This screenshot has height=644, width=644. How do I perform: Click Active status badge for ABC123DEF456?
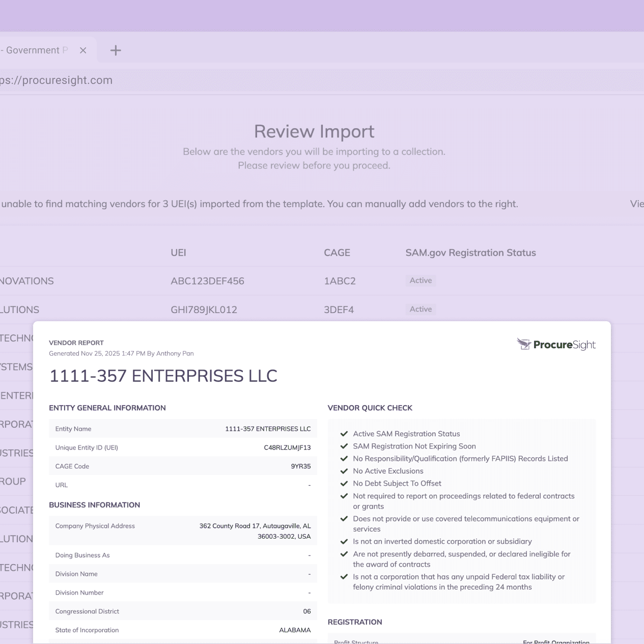pyautogui.click(x=421, y=281)
